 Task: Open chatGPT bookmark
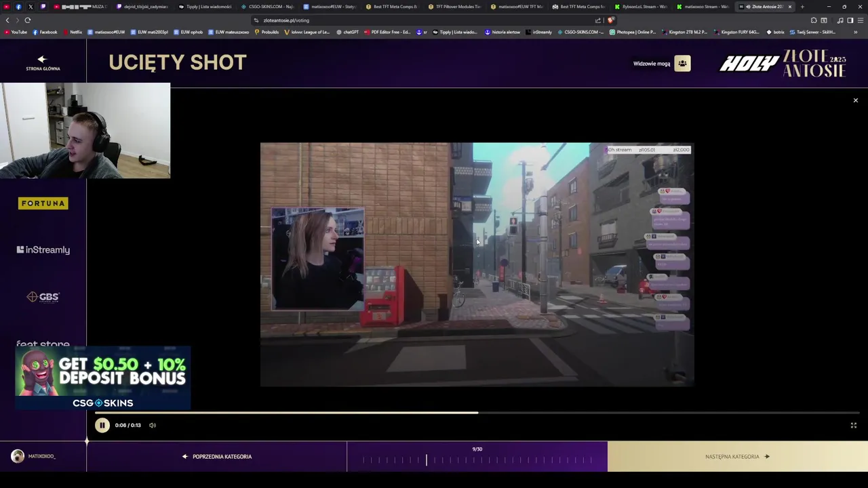(x=347, y=32)
